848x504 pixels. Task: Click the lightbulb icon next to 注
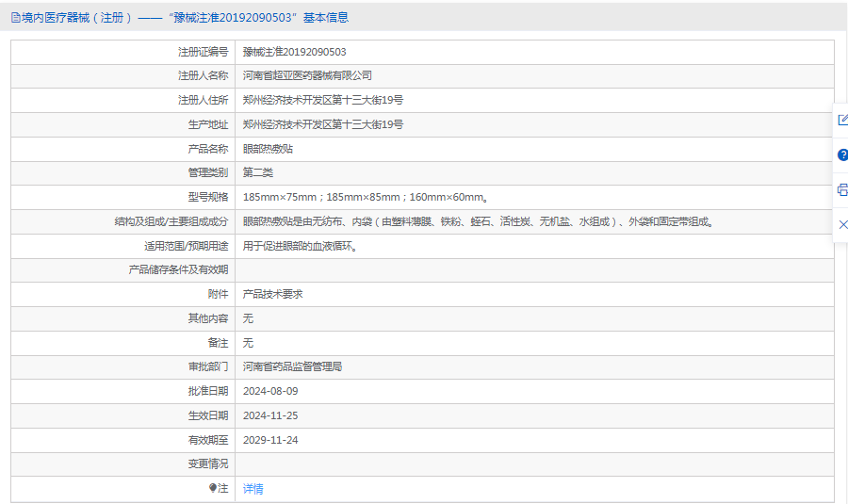213,488
